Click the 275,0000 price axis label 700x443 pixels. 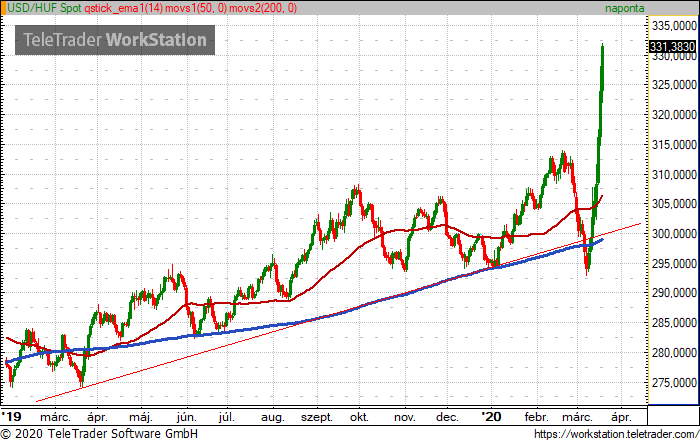point(674,383)
